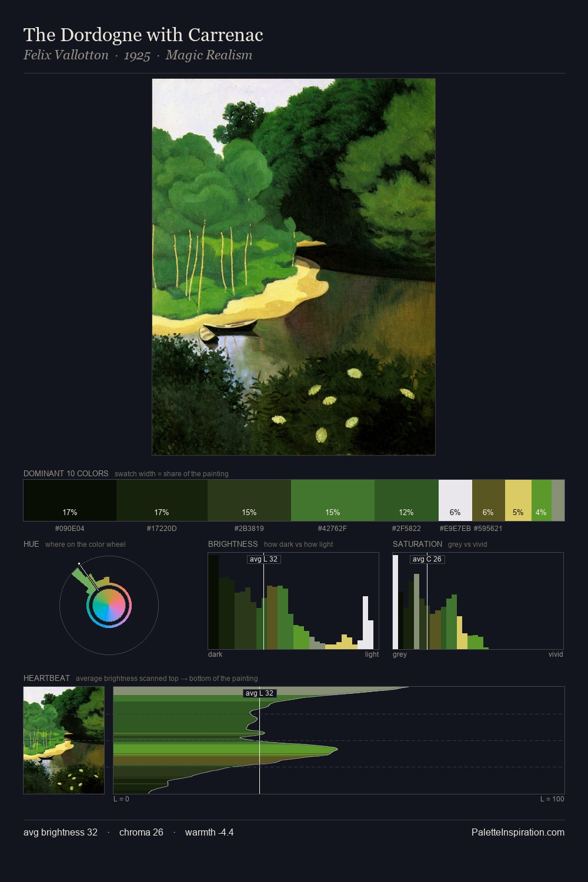
Task: Click the chroma 26 footer stat
Action: (x=141, y=832)
